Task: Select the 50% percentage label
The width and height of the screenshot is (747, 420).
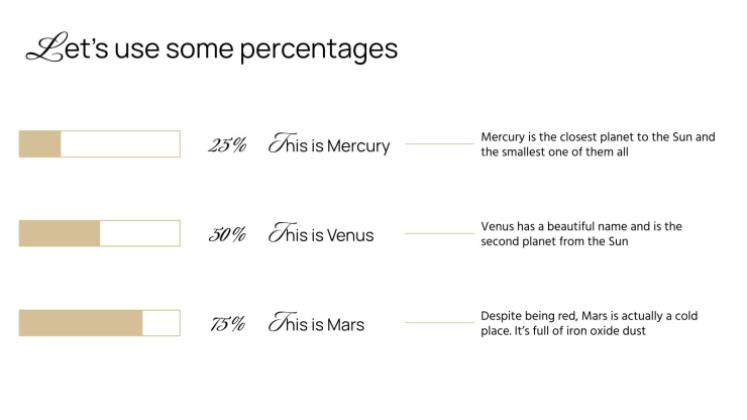Action: [x=227, y=235]
